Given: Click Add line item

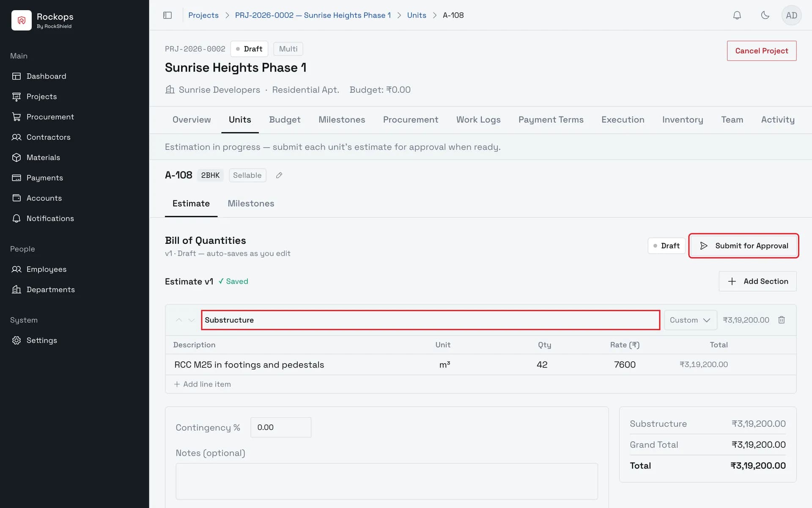Looking at the screenshot, I should pos(203,384).
